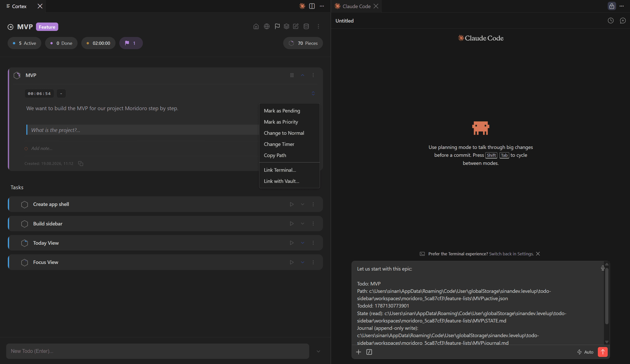This screenshot has height=364, width=630.
Task: Open Claude Code session history clock icon
Action: 611,21
